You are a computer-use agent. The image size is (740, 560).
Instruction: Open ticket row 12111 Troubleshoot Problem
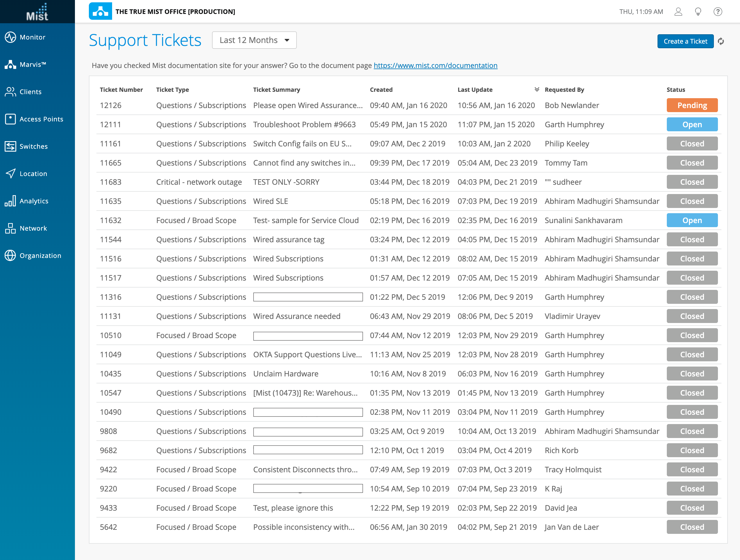(x=304, y=124)
